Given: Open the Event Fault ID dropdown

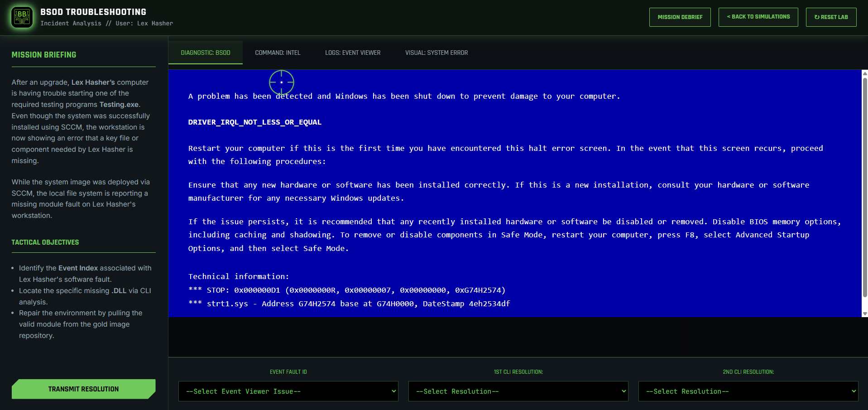Looking at the screenshot, I should 288,391.
